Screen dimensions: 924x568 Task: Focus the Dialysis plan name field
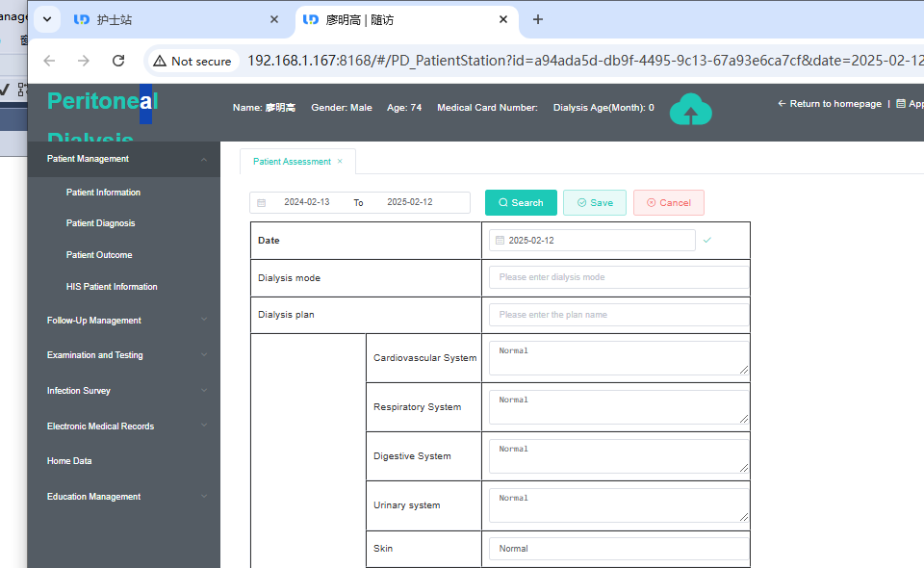(x=619, y=315)
